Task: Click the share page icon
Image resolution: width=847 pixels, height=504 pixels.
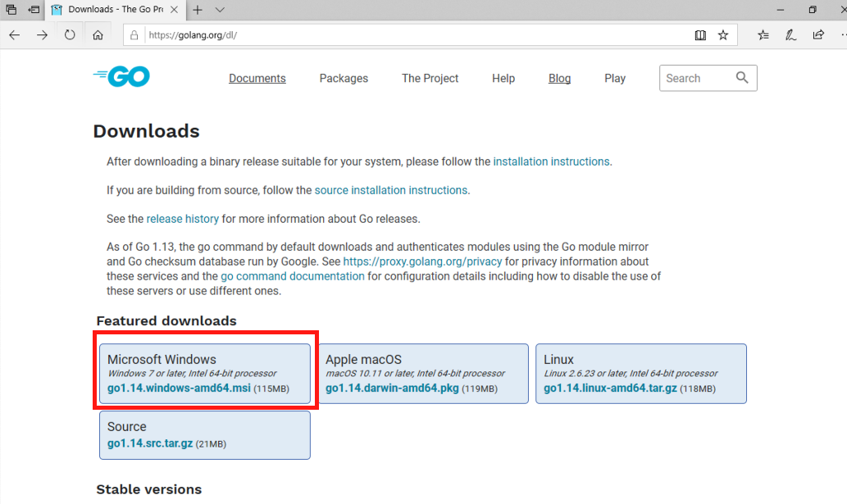Action: tap(818, 35)
